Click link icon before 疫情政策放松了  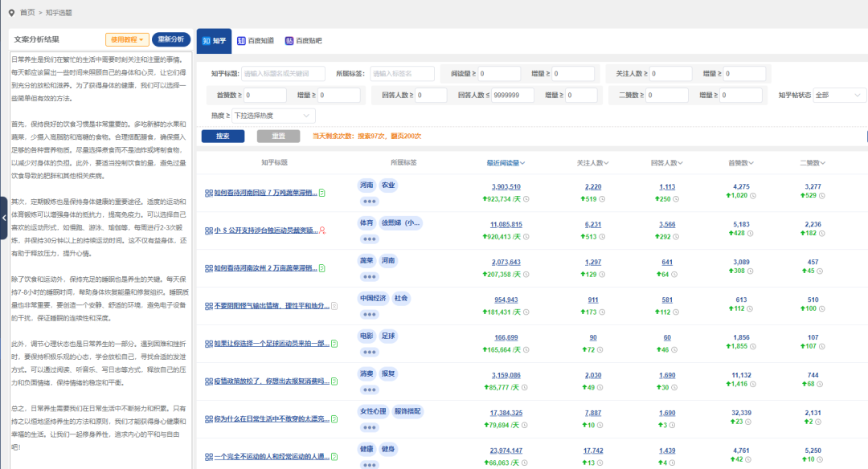tap(209, 381)
